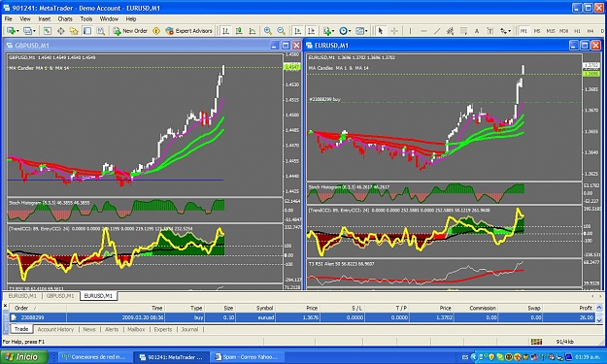Select the Text 'A' drawing tool

tap(477, 31)
